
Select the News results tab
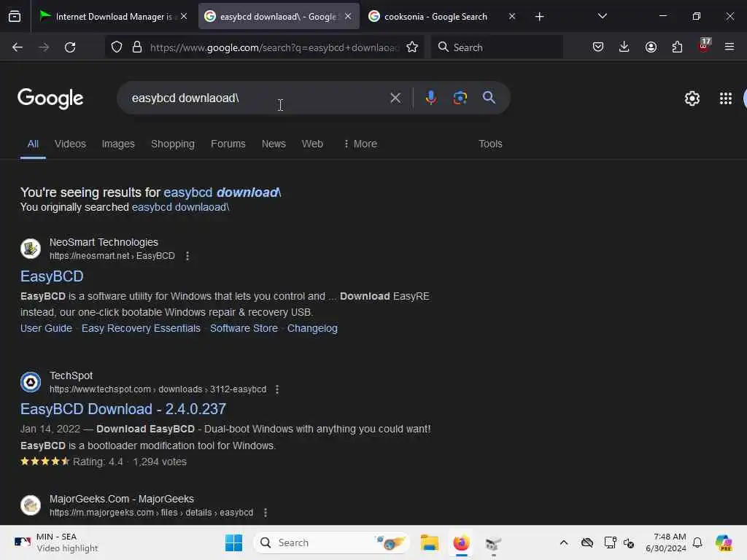point(274,144)
